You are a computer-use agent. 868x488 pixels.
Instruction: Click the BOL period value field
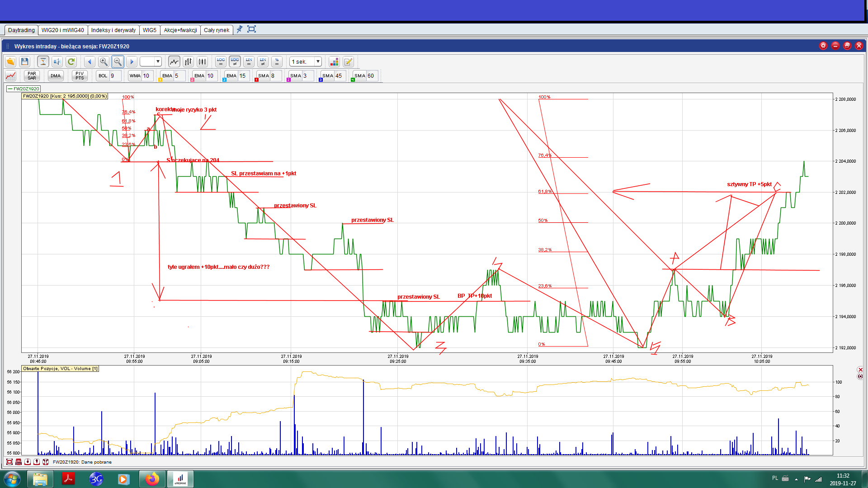coord(115,75)
